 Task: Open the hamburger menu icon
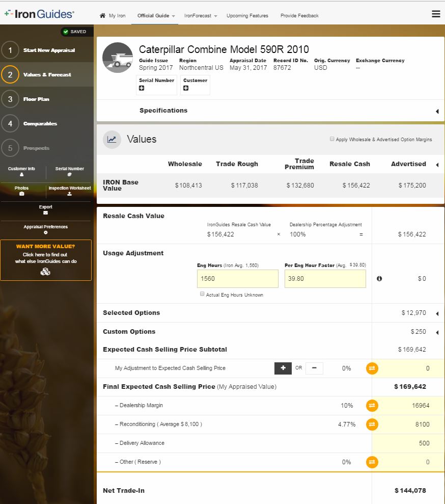tap(436, 14)
